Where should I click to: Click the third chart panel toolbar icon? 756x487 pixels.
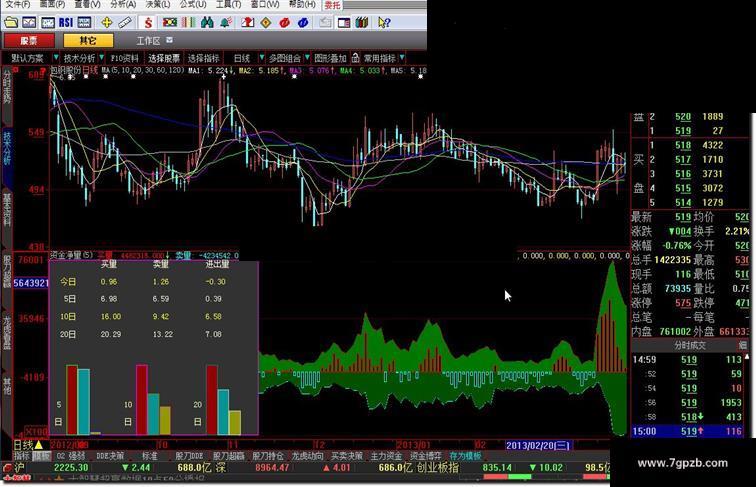click(47, 23)
